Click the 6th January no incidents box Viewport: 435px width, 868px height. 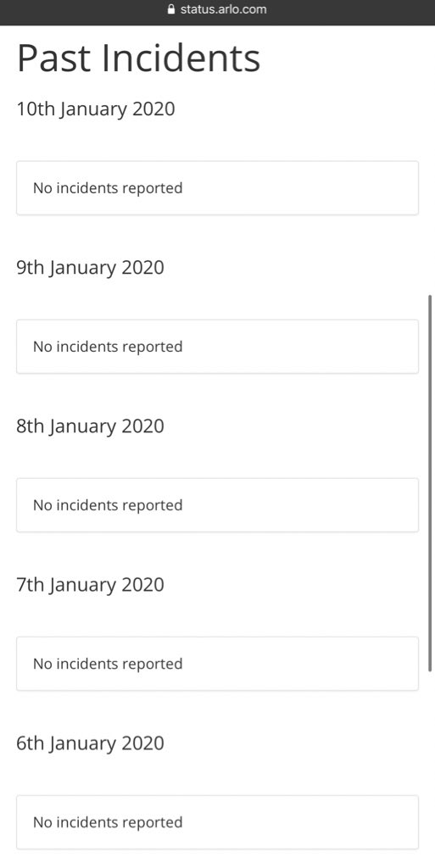pos(217,822)
